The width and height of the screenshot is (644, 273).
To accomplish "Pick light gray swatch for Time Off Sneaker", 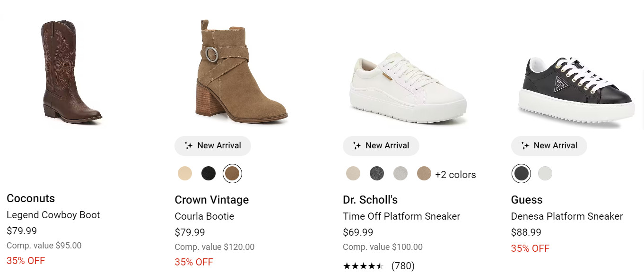I will pyautogui.click(x=400, y=173).
